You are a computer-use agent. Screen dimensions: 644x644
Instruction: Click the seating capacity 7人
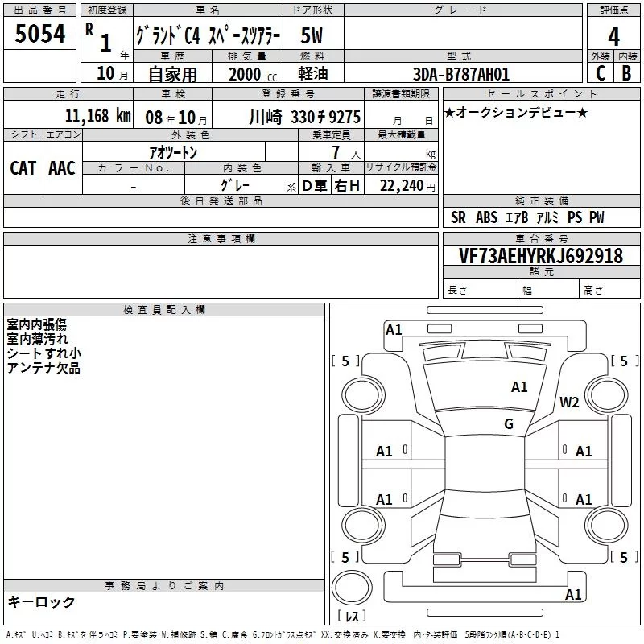[x=346, y=153]
